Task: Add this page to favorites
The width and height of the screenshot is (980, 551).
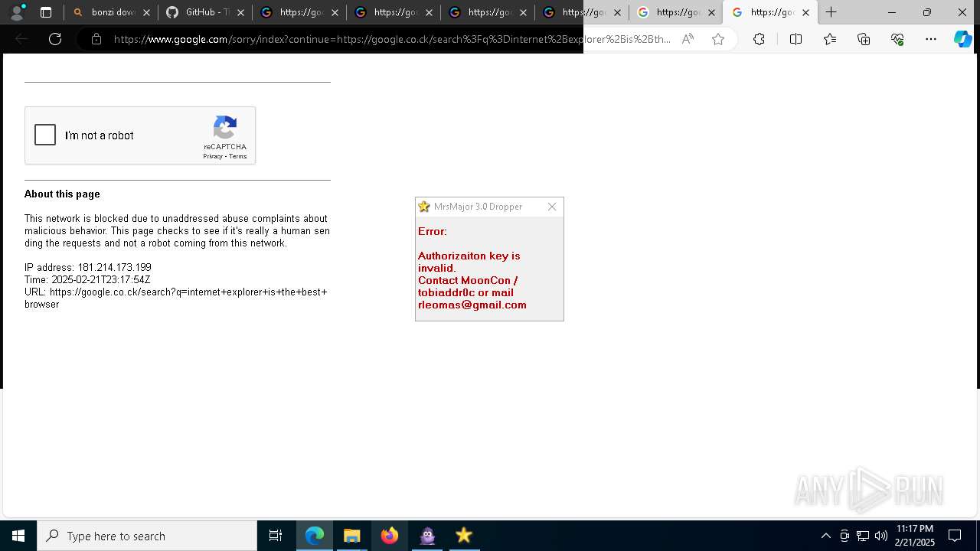Action: point(718,39)
